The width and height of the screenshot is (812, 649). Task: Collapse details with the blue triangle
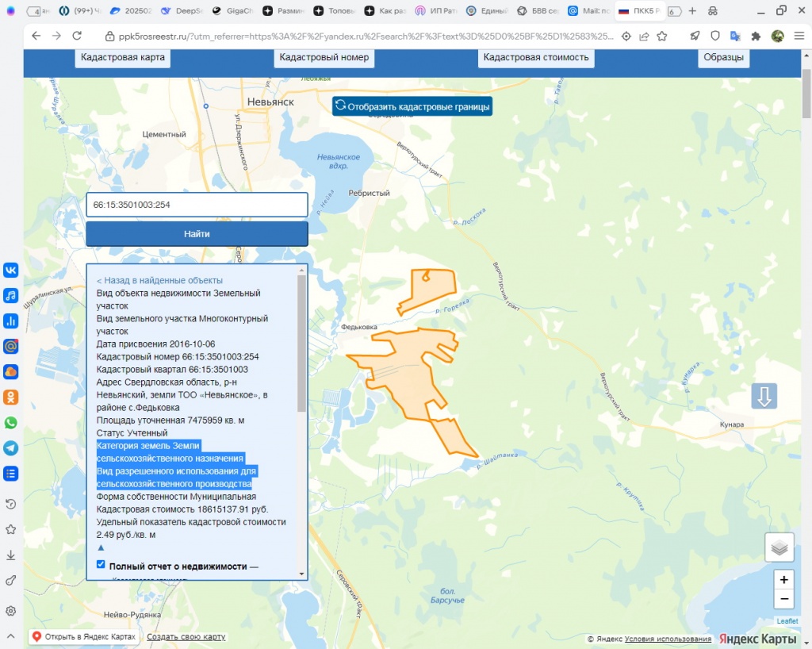point(101,547)
